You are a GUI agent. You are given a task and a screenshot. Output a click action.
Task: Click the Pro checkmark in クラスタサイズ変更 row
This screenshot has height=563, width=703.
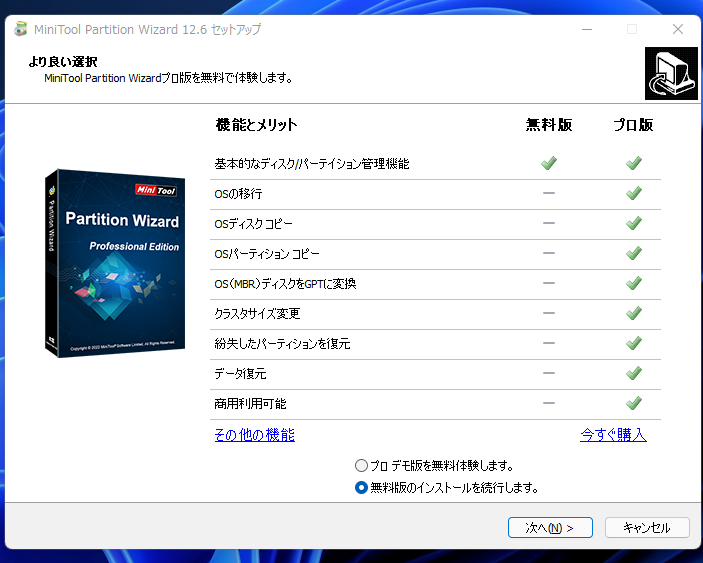(634, 313)
